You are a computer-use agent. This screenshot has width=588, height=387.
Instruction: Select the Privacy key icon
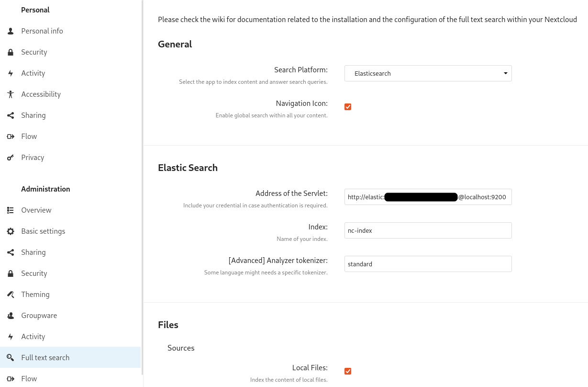tap(11, 157)
